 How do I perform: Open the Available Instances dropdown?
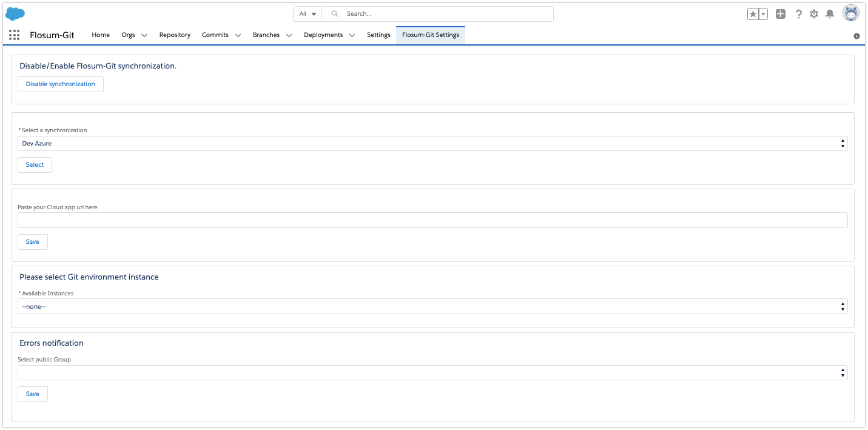coord(432,306)
